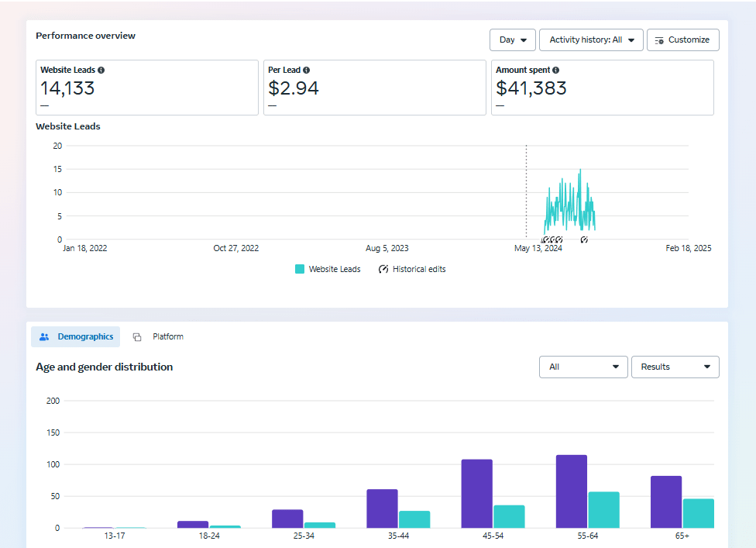Click the Demographics people icon
The width and height of the screenshot is (756, 548).
[x=44, y=337]
